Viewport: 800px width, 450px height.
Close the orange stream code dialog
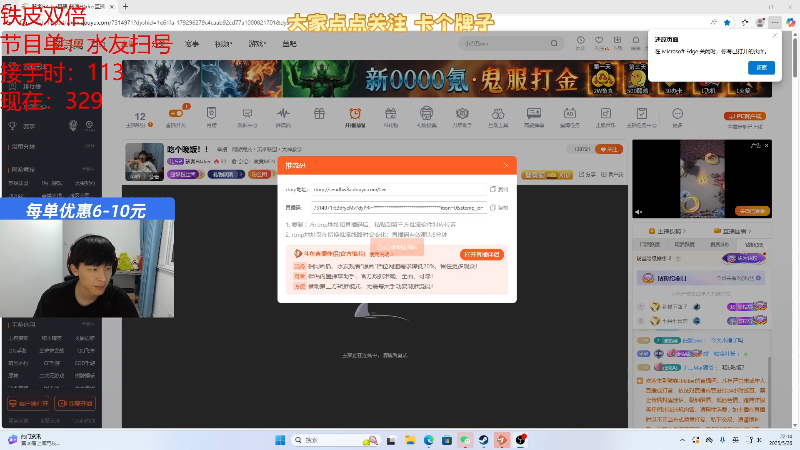pyautogui.click(x=506, y=165)
